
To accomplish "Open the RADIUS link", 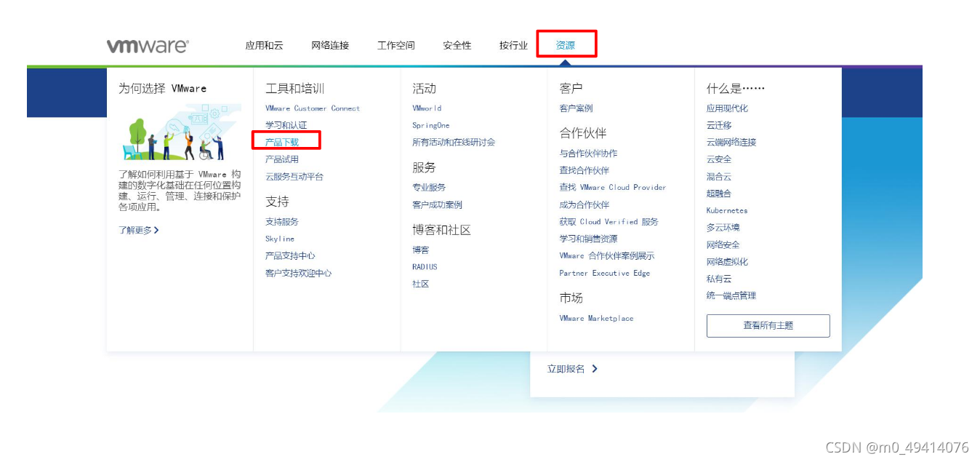I will (425, 267).
